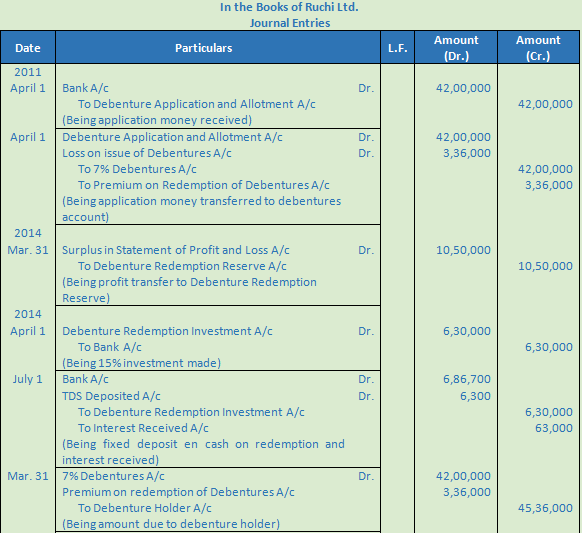The width and height of the screenshot is (582, 533).
Task: Select 'To 7% Debentures A/c' line
Action: (x=137, y=169)
